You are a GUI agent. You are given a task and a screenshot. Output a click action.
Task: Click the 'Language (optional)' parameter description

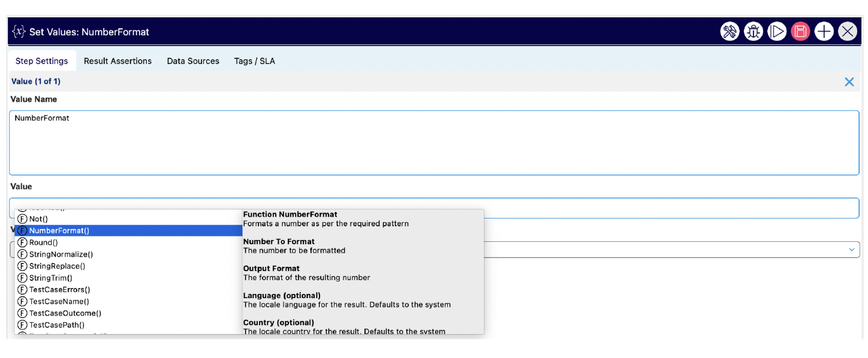347,305
